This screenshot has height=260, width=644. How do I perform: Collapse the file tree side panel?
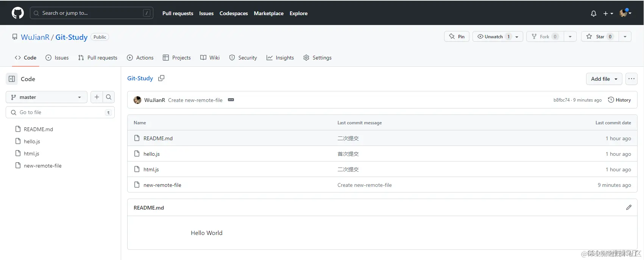click(x=12, y=79)
